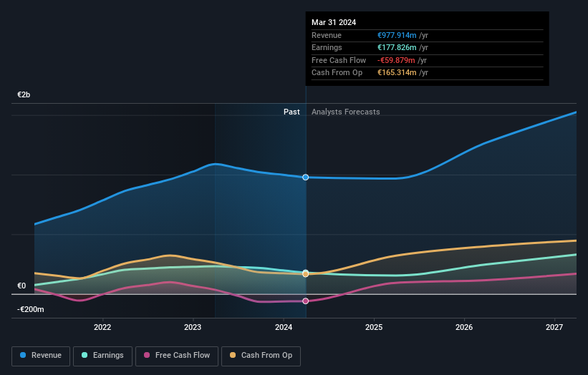Screen dimensions: 588x375
Task: Click the €977.914m revenue value
Action: click(x=397, y=35)
